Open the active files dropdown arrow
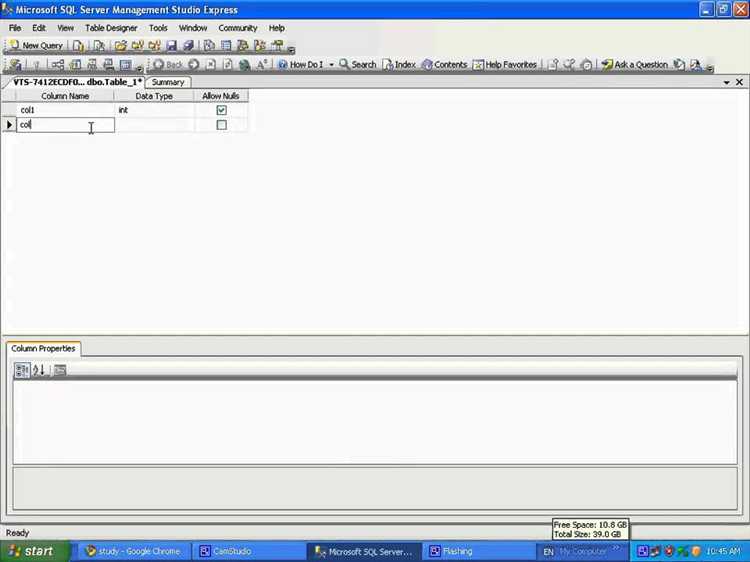The width and height of the screenshot is (750, 562). [x=727, y=83]
